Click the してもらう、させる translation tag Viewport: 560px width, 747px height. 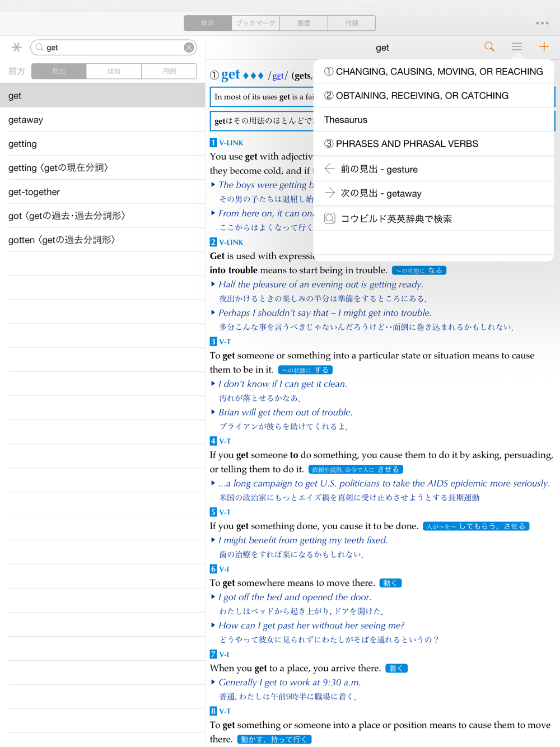tap(476, 526)
